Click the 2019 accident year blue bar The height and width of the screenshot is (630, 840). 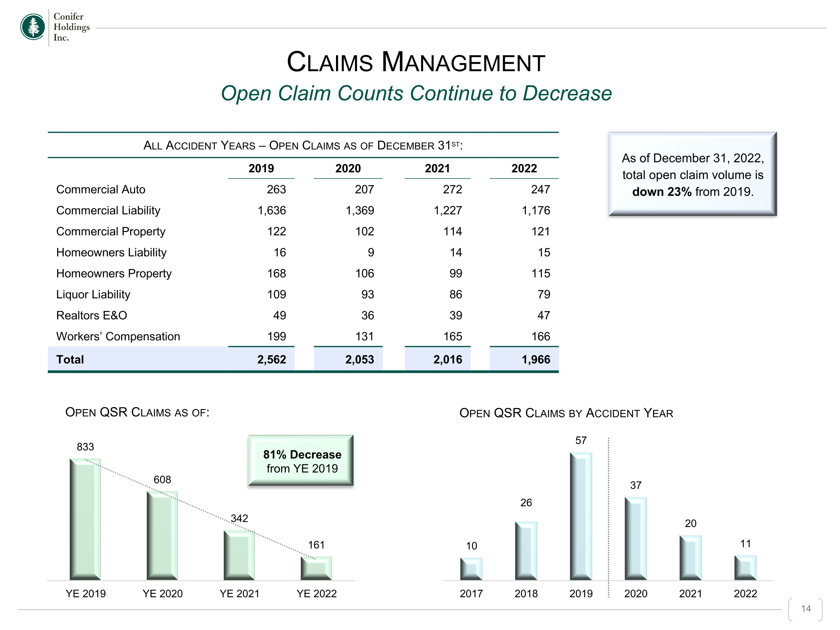pos(581,516)
